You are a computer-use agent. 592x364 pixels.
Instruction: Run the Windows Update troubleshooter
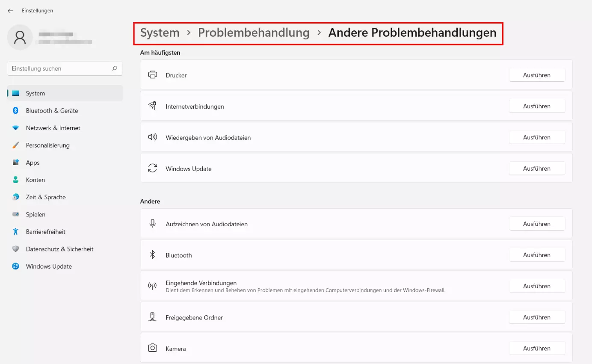pos(537,169)
